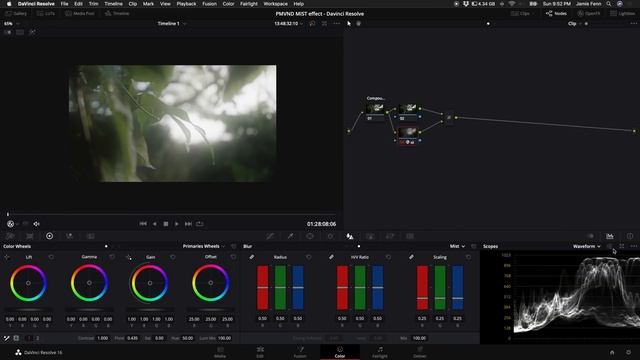Open the Gallery panel
Screen dimensions: 640x360
tap(16, 13)
